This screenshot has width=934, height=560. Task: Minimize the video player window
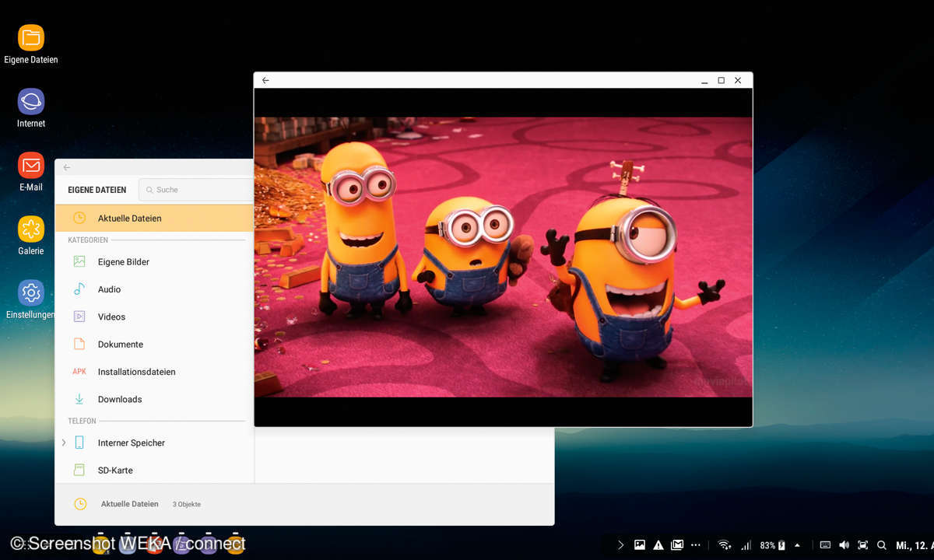click(x=704, y=81)
